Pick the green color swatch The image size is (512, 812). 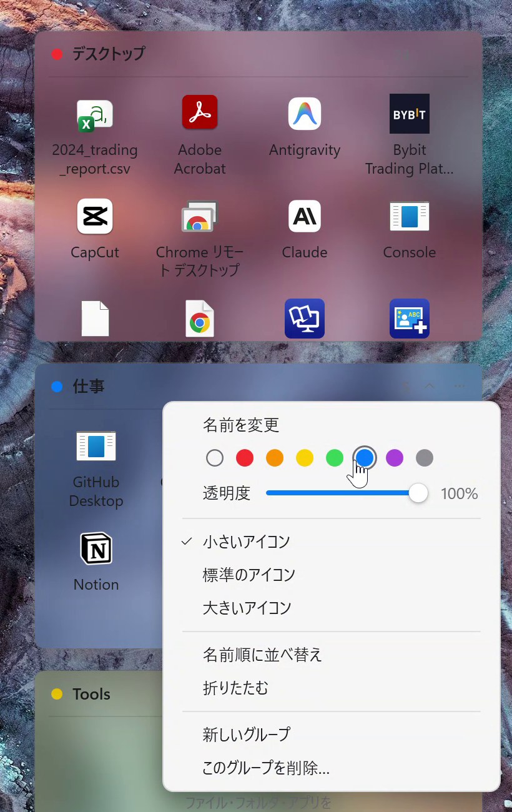coord(335,458)
